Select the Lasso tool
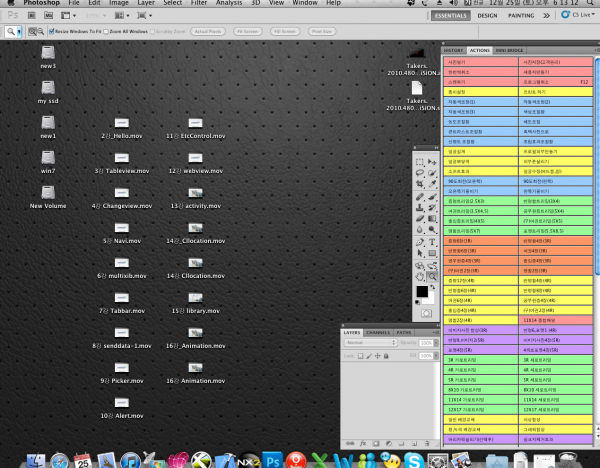Viewport: 600px width, 468px height. [420, 173]
